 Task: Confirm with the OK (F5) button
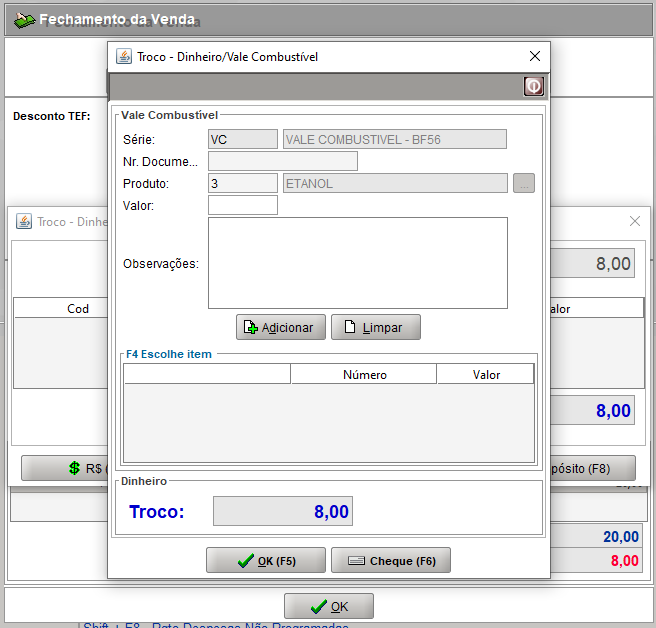(265, 561)
